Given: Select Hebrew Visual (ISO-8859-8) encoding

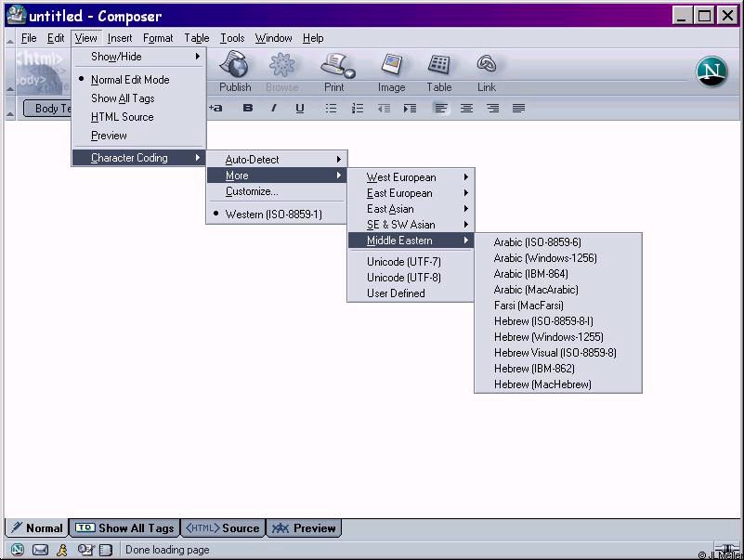Looking at the screenshot, I should point(558,353).
